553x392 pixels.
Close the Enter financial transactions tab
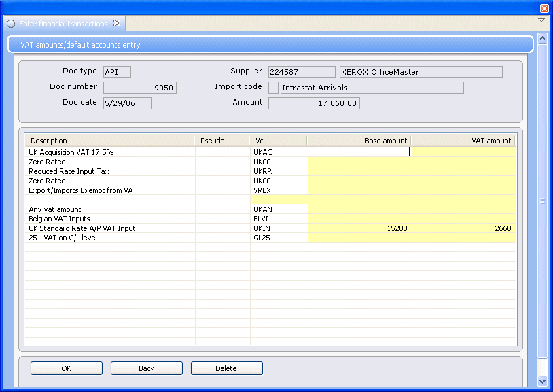click(116, 22)
